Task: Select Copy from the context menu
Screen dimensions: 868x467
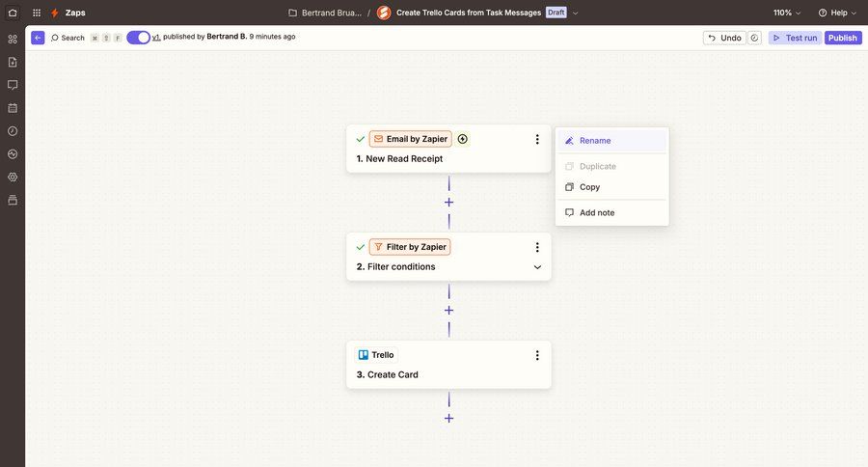Action: (611, 187)
